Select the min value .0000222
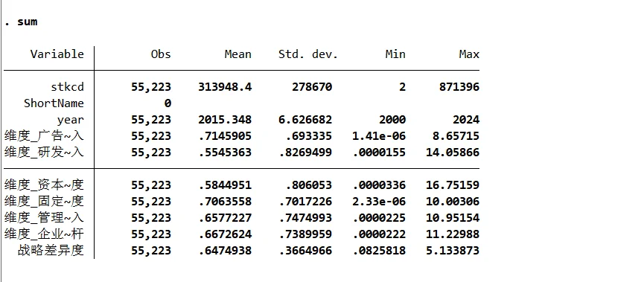The height and width of the screenshot is (282, 644). [x=379, y=234]
